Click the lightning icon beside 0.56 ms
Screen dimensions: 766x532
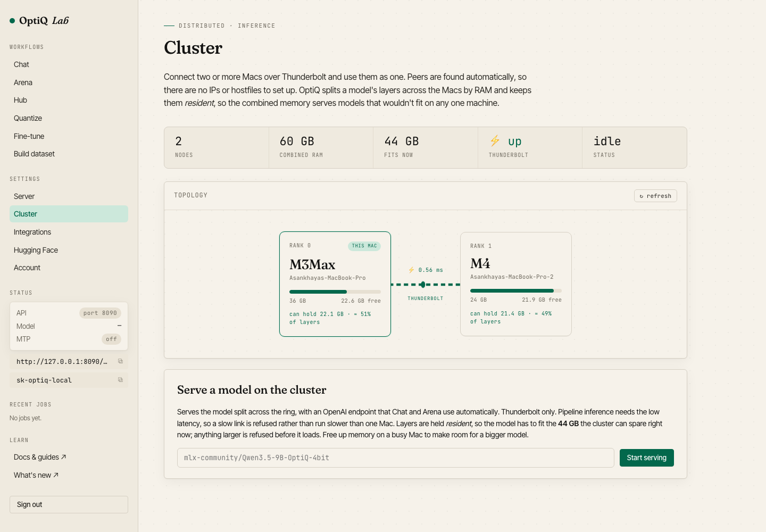411,270
